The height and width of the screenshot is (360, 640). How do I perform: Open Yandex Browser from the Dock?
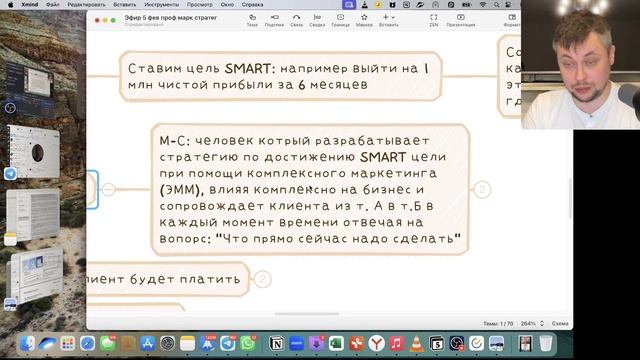(x=376, y=343)
